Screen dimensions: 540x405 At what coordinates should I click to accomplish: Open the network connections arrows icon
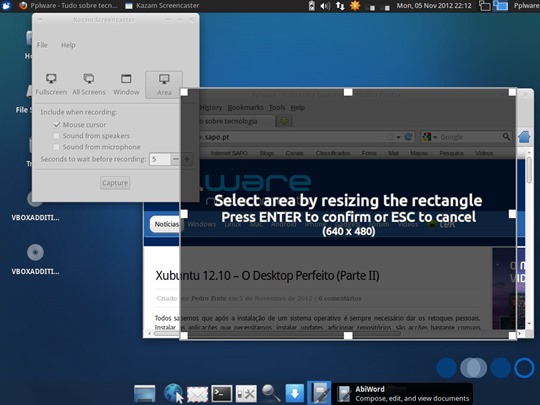coord(340,6)
